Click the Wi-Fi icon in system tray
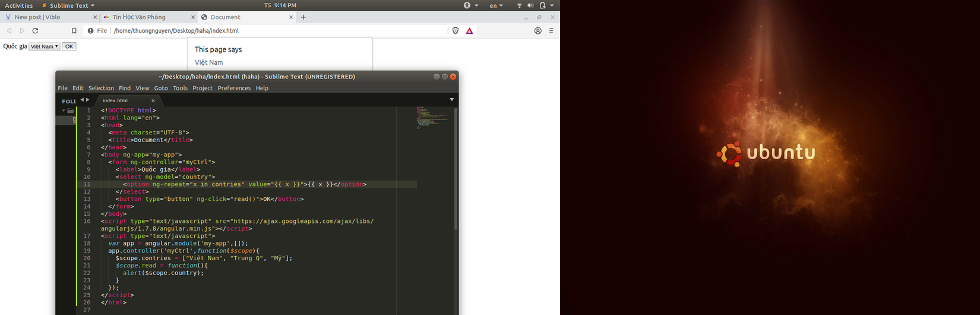Image resolution: width=980 pixels, height=315 pixels. pyautogui.click(x=519, y=5)
